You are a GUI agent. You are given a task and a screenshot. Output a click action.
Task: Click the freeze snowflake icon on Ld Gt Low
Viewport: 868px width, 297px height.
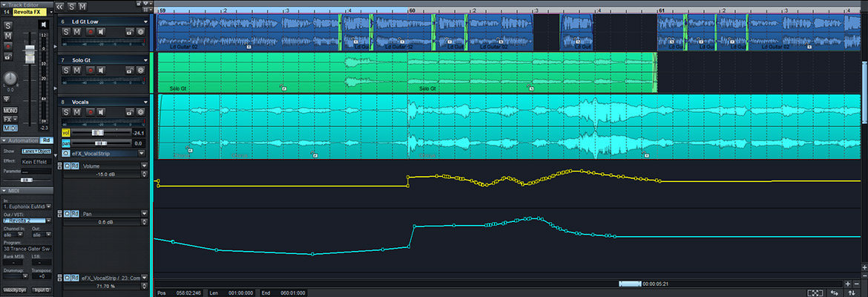coord(141,32)
